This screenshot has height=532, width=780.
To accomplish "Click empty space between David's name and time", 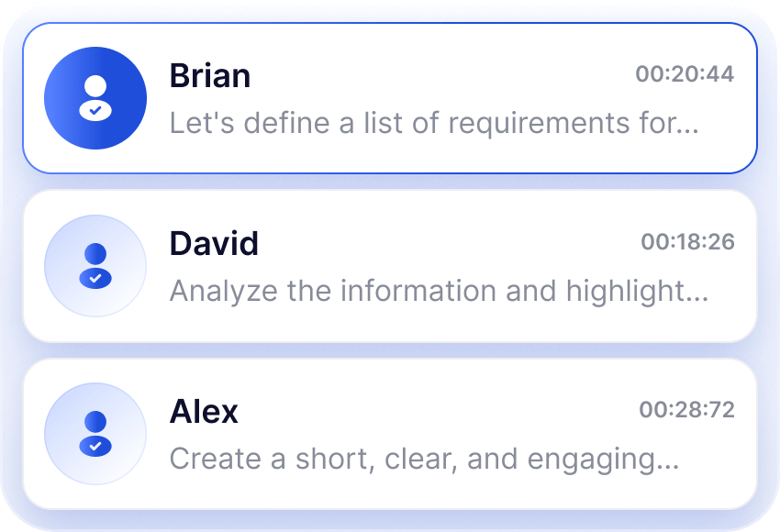I will point(450,243).
